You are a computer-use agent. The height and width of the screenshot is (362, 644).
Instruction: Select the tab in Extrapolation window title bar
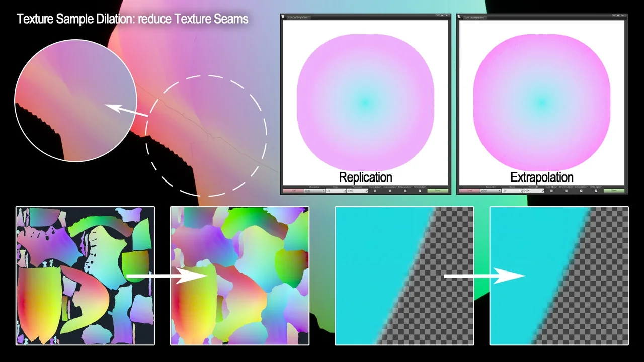point(475,17)
